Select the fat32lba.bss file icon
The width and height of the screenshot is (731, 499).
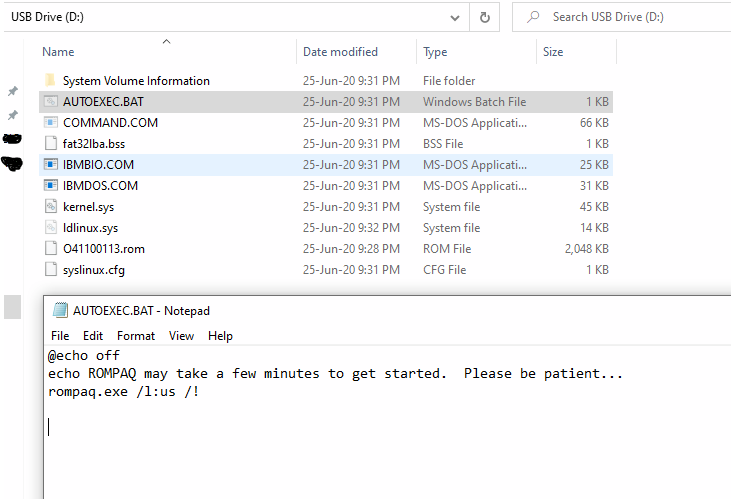pyautogui.click(x=51, y=144)
